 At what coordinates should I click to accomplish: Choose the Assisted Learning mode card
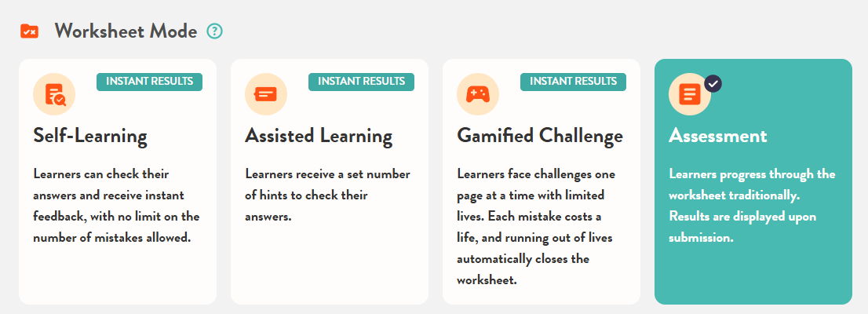[x=330, y=259]
